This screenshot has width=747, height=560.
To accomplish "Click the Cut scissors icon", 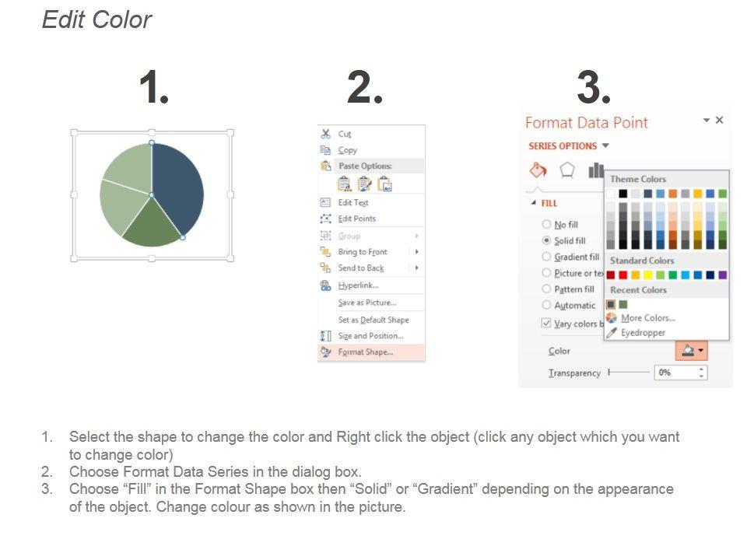I will point(326,134).
